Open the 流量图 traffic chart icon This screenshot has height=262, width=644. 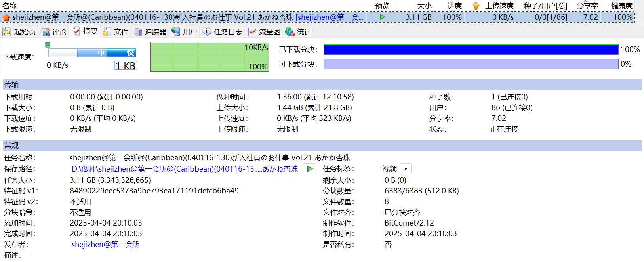tap(252, 32)
